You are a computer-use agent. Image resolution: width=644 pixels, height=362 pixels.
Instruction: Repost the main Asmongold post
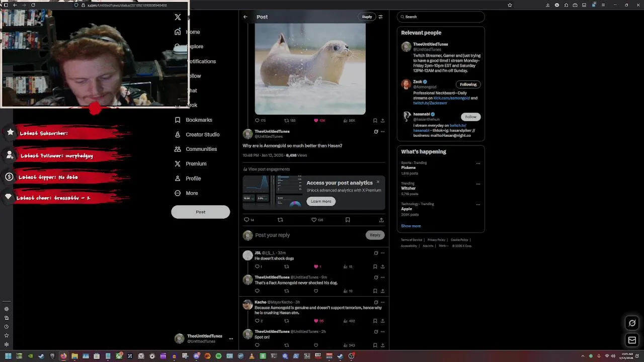click(x=280, y=220)
